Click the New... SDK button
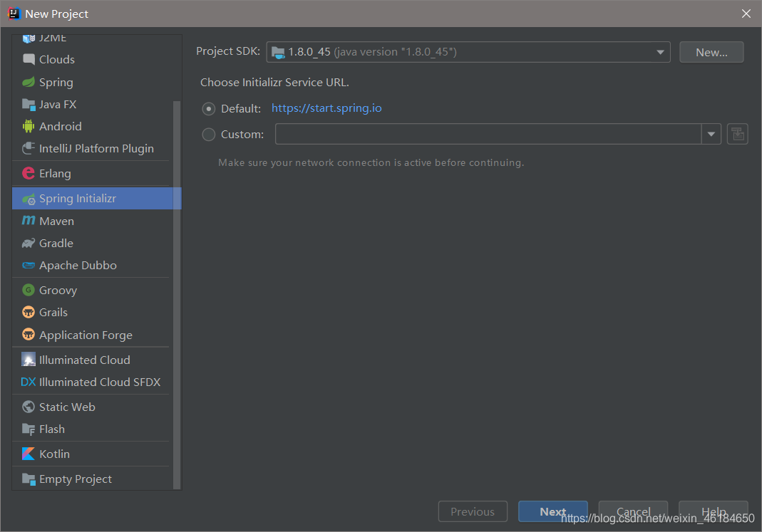 click(711, 51)
